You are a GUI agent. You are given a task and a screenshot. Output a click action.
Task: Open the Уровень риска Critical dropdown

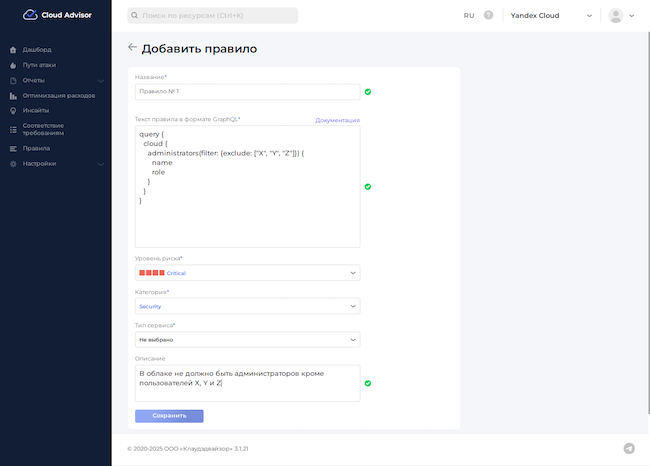coord(247,273)
